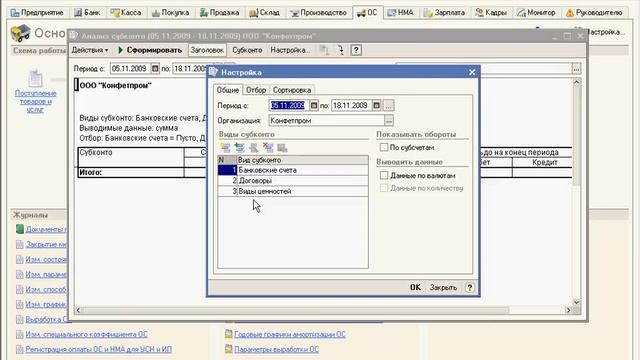Click the greyed copy icon in report toolbar
This screenshot has width=640, height=360.
[x=324, y=50]
